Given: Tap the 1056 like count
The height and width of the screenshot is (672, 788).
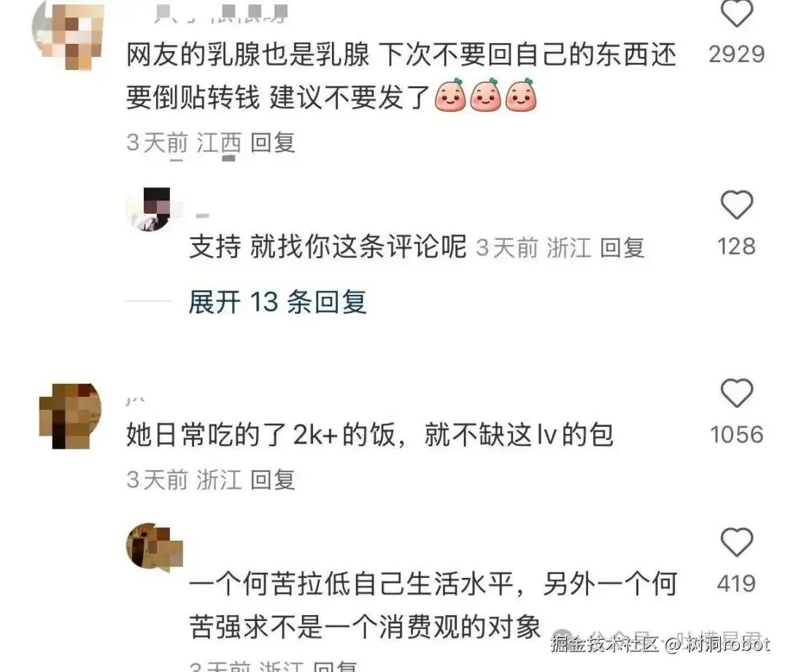Looking at the screenshot, I should [x=737, y=435].
